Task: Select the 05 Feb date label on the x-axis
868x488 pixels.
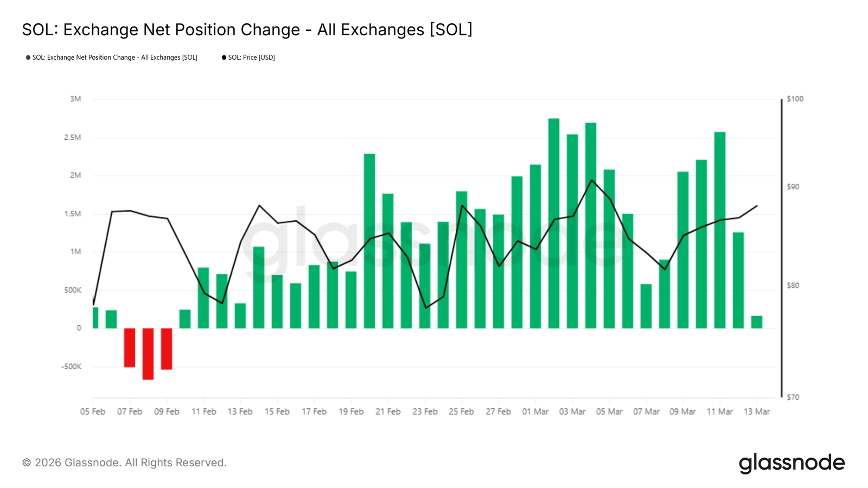Action: 93,412
